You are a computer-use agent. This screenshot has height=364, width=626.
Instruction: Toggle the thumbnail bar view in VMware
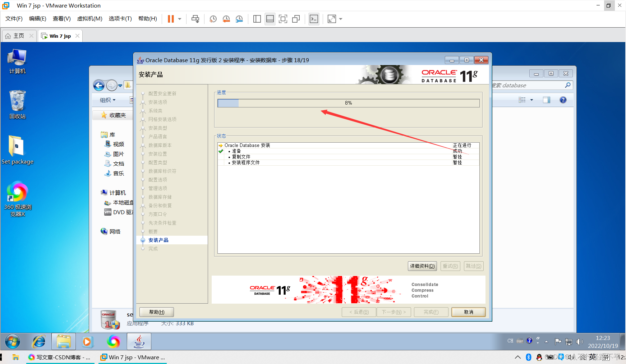click(270, 19)
